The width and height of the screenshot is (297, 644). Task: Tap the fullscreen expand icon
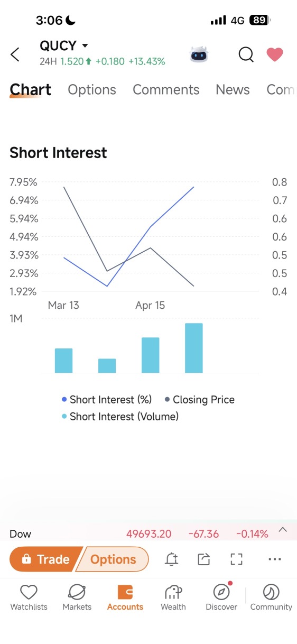coord(236,559)
